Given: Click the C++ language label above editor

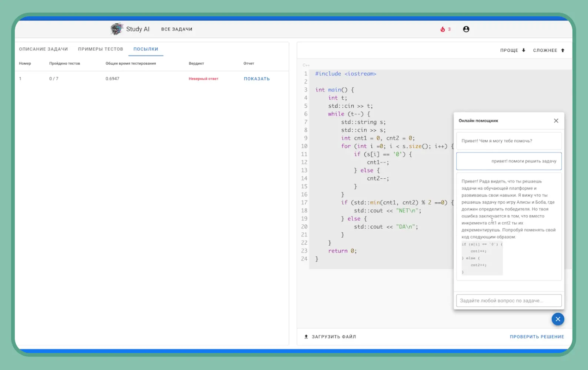Looking at the screenshot, I should (x=306, y=65).
